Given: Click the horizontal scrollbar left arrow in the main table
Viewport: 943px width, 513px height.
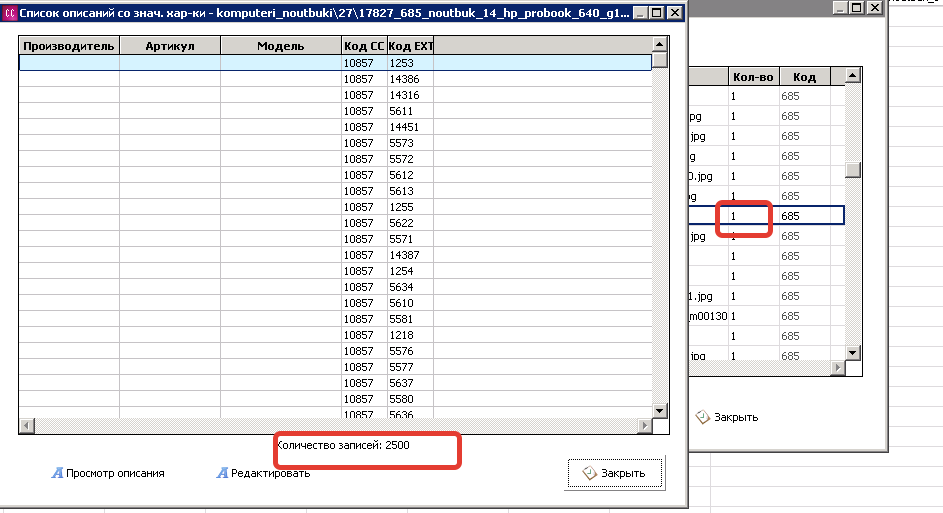Looking at the screenshot, I should (x=26, y=426).
